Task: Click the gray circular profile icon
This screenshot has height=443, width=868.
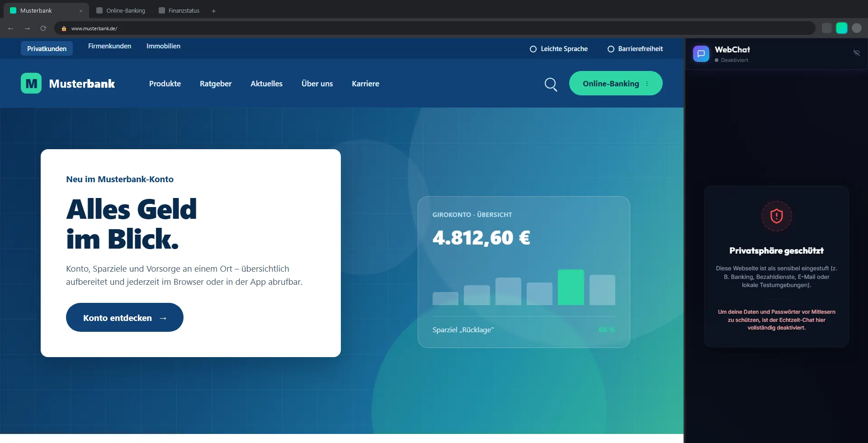Action: (857, 28)
